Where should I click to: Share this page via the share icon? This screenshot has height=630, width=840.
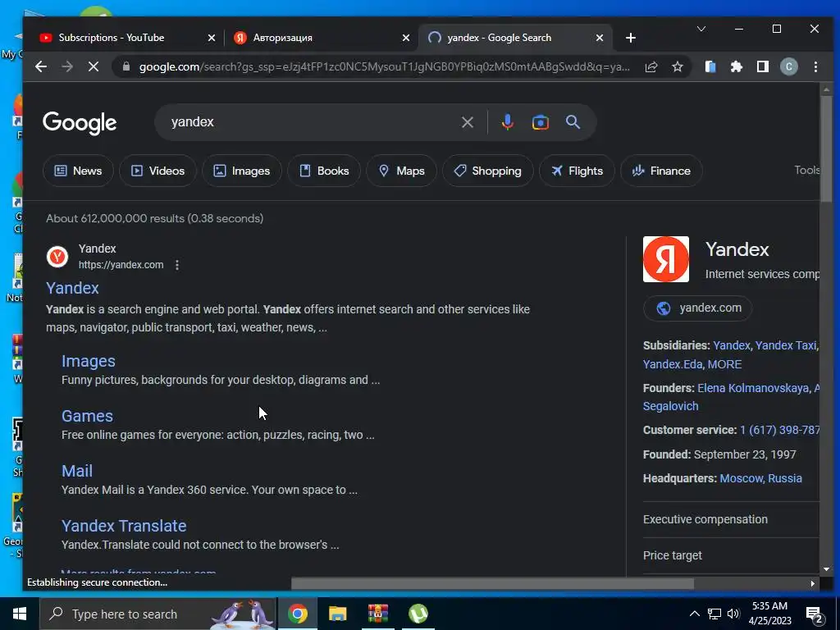click(651, 66)
